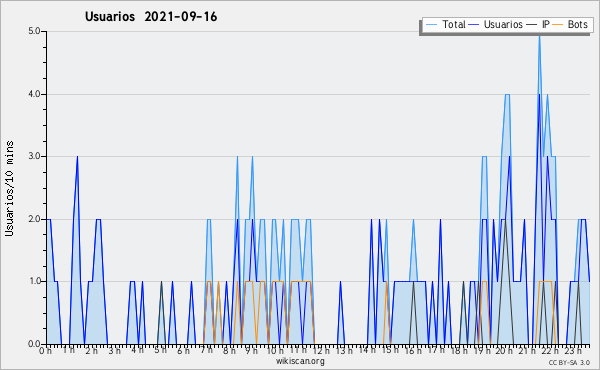Screen dimensions: 600x370
Task: Click the '10 h' x-axis label
Action: click(x=275, y=351)
